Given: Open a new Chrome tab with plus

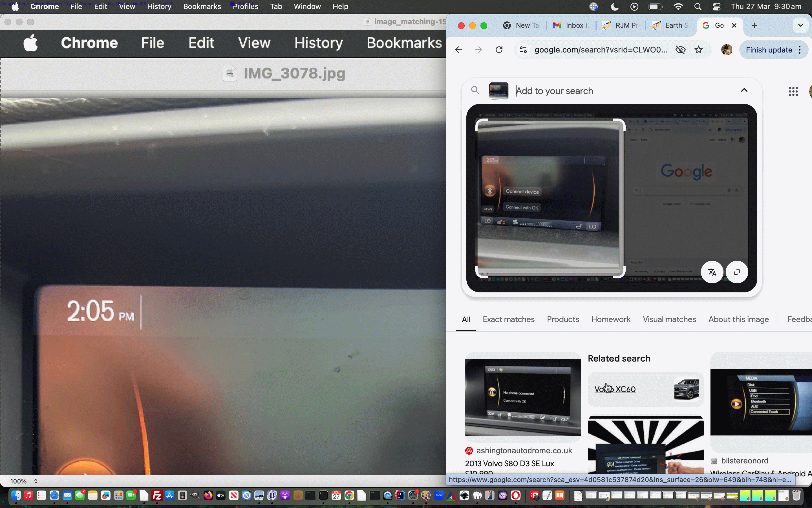Looking at the screenshot, I should (754, 25).
